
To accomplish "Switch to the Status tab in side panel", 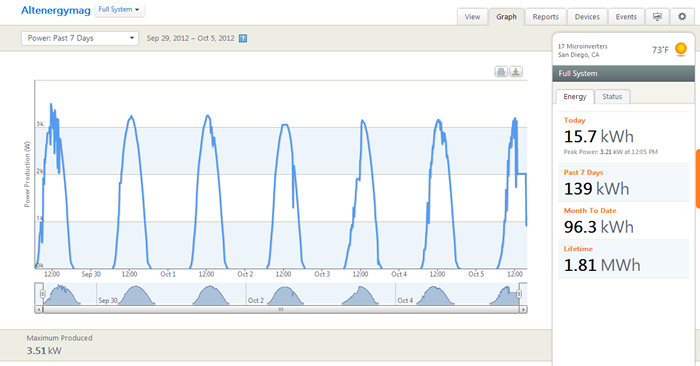I will pos(612,96).
